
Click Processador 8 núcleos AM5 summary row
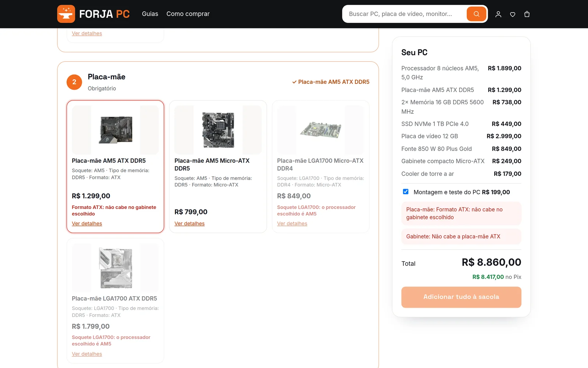[461, 73]
